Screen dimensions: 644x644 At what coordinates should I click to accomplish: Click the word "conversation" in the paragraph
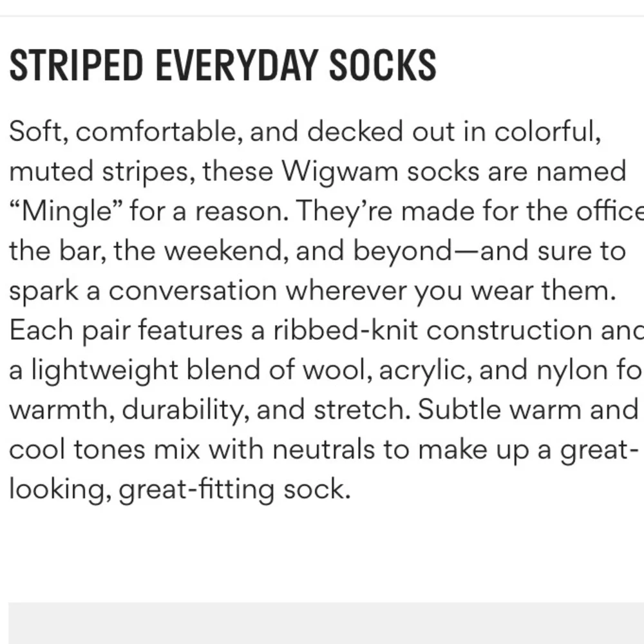pyautogui.click(x=193, y=291)
